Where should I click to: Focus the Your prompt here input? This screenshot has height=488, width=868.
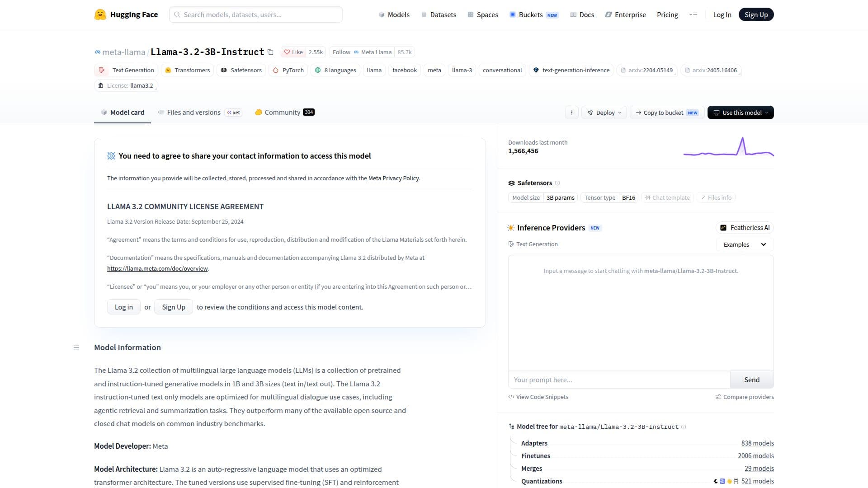pyautogui.click(x=619, y=380)
